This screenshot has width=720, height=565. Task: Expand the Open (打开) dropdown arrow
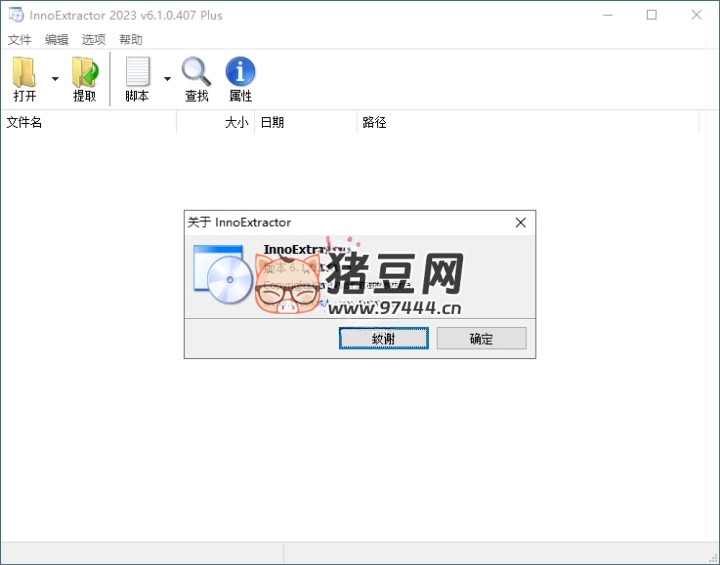[x=55, y=79]
